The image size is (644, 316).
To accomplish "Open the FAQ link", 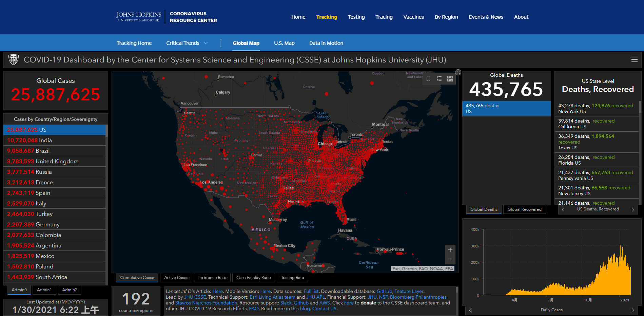I will tap(254, 309).
